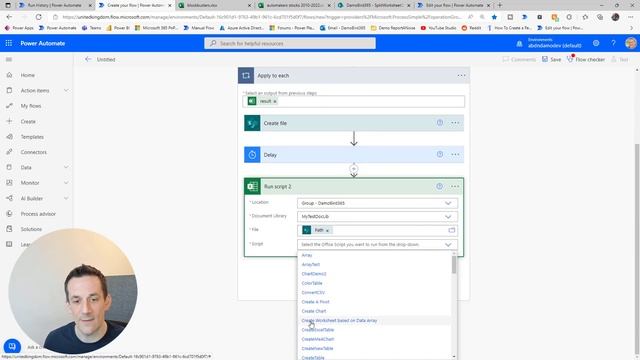Save the flow
The image size is (640, 360).
(x=551, y=59)
